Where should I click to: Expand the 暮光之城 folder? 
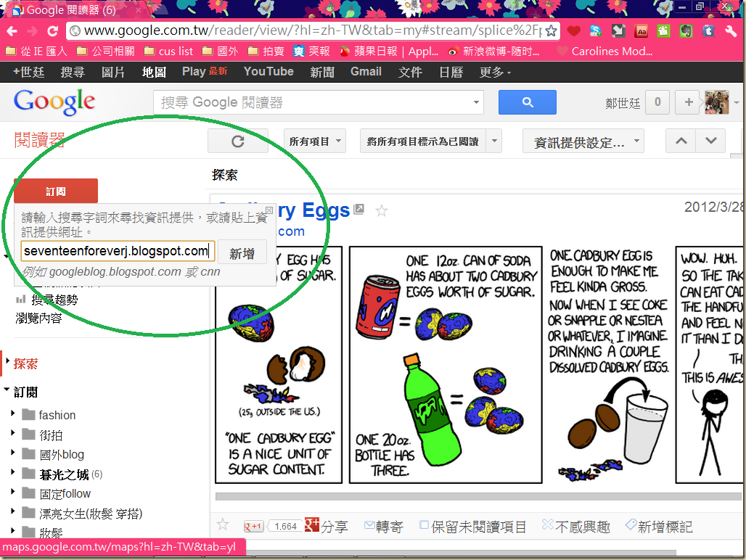coord(13,472)
